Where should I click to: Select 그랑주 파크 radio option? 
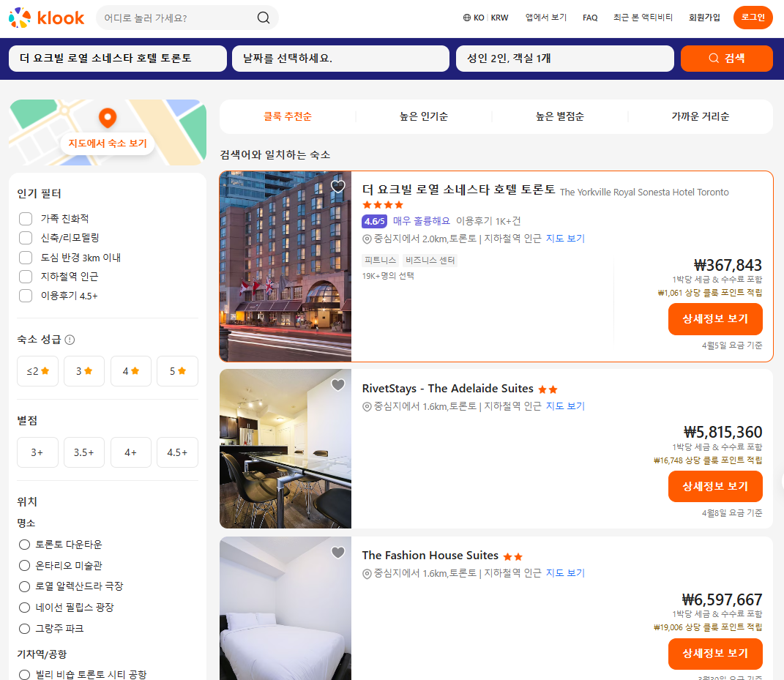coord(24,629)
